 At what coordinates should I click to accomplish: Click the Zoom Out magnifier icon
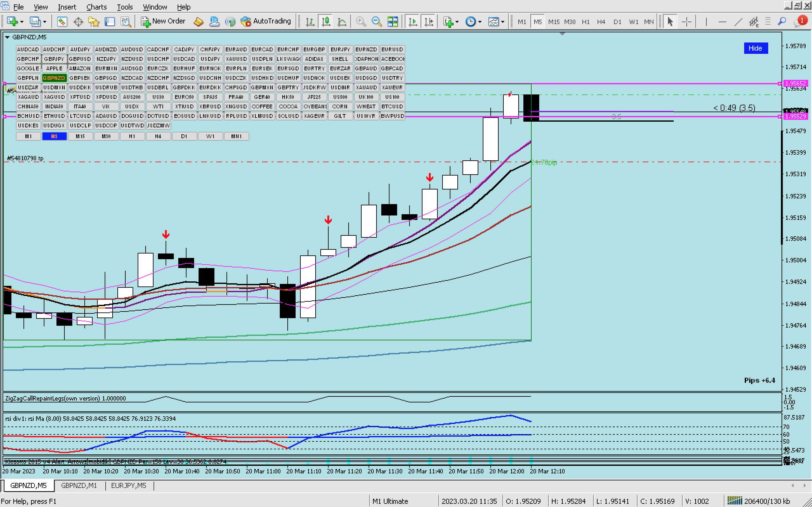pyautogui.click(x=377, y=22)
